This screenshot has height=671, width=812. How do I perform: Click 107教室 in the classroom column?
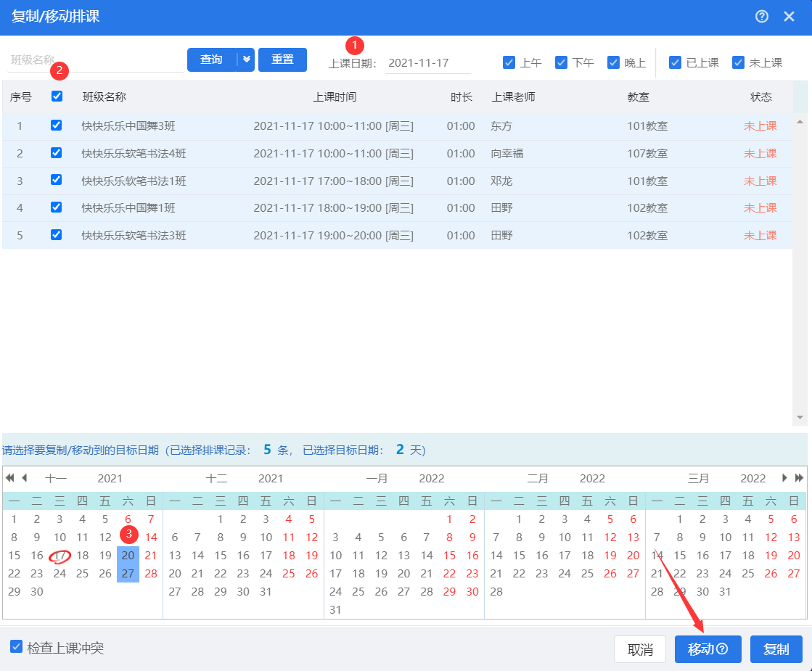pos(647,153)
